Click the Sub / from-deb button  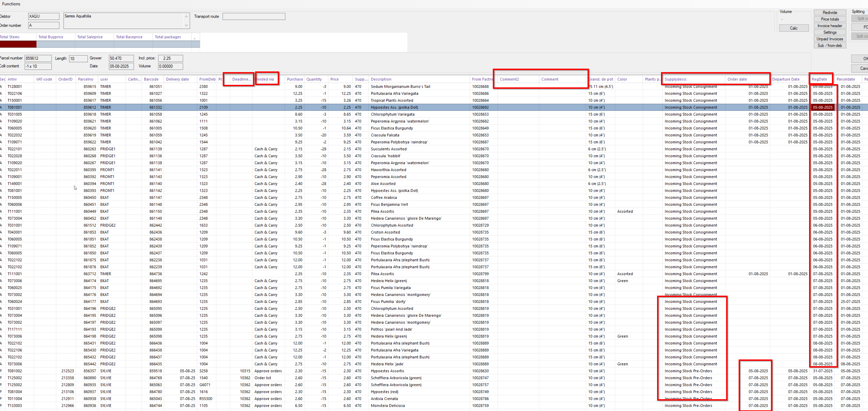[830, 46]
